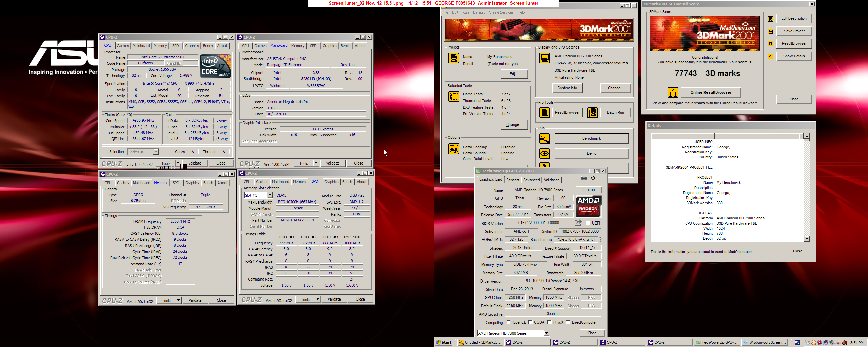Toggle the CUDA checkbox
The height and width of the screenshot is (347, 868).
click(x=530, y=322)
